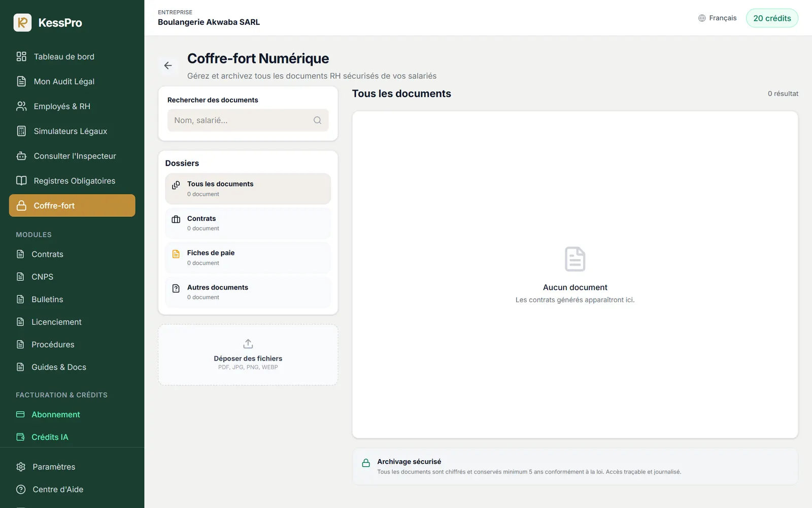Click the Aucun document empty state icon

point(575,259)
